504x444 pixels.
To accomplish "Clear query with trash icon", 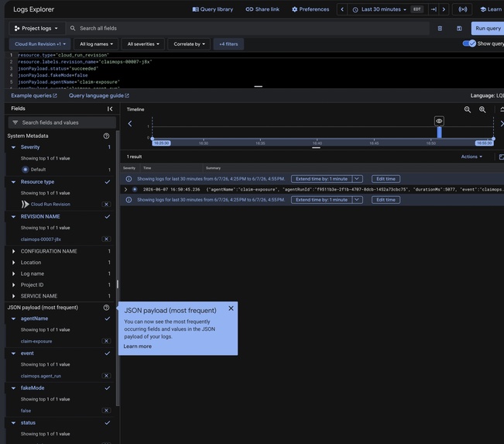I will (440, 29).
